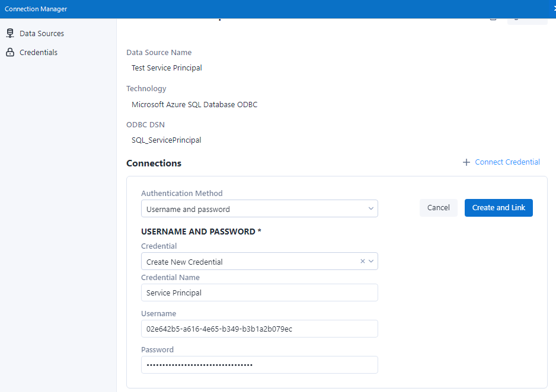This screenshot has width=556, height=392.
Task: Click inside the masked Password field
Action: [x=259, y=365]
